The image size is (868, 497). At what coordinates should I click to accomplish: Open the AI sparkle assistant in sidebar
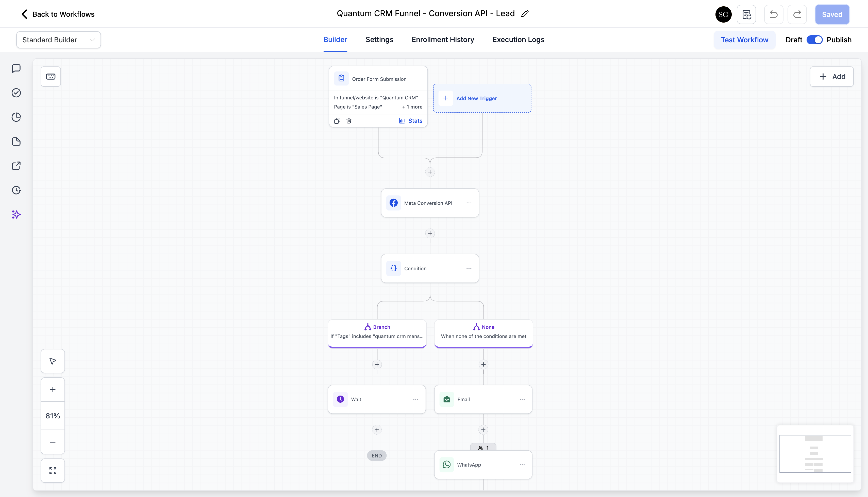(16, 214)
